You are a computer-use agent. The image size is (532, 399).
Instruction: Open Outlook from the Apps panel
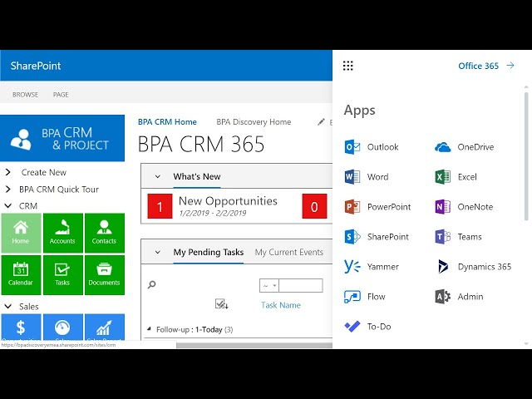(372, 147)
